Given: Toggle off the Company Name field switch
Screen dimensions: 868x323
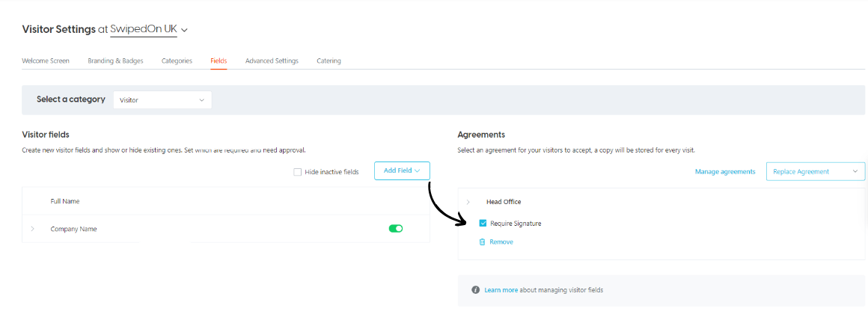Looking at the screenshot, I should pos(396,229).
